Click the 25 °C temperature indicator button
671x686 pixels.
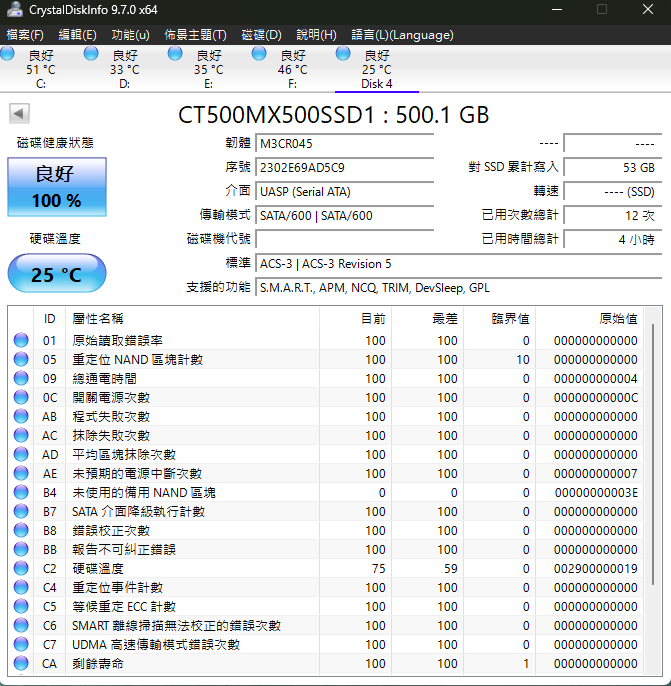click(x=57, y=273)
